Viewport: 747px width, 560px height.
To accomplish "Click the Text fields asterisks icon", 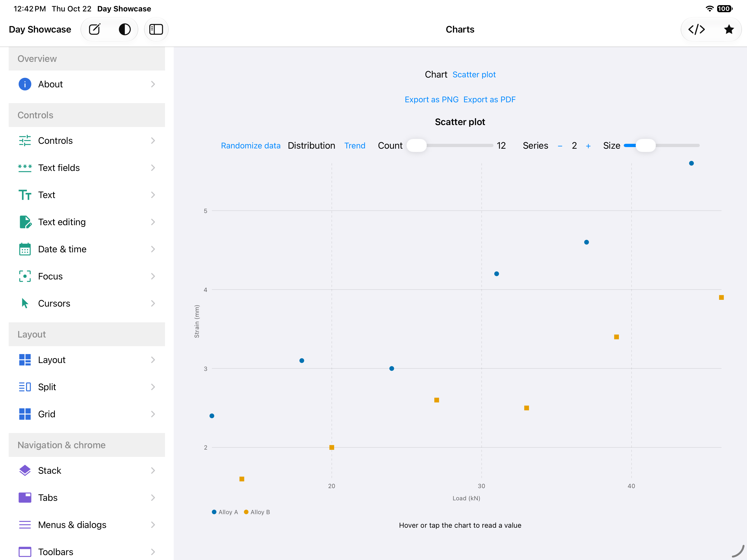I will [25, 168].
